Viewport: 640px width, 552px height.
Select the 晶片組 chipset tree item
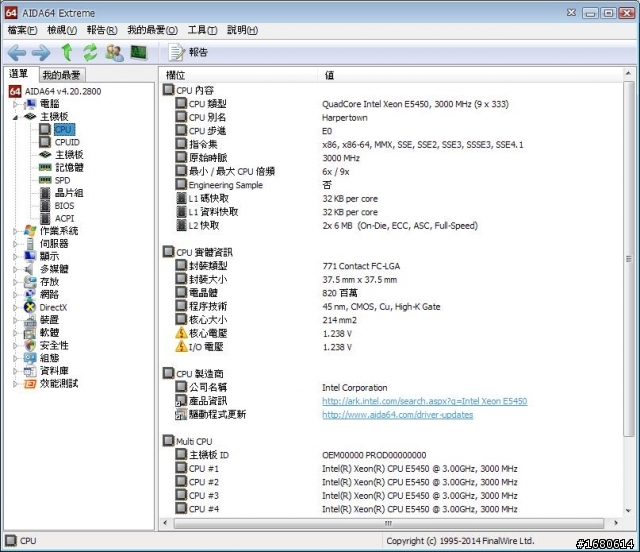click(69, 193)
